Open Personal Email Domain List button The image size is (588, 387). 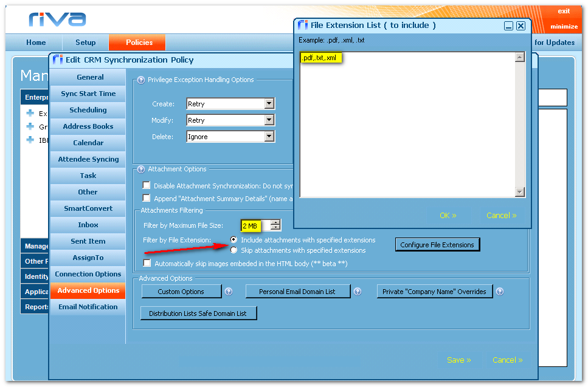coord(297,292)
